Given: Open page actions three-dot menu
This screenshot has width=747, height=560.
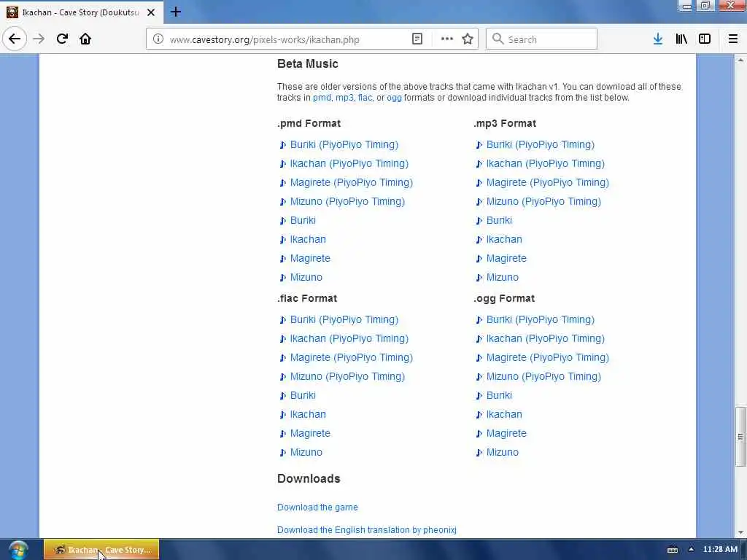Looking at the screenshot, I should point(447,39).
